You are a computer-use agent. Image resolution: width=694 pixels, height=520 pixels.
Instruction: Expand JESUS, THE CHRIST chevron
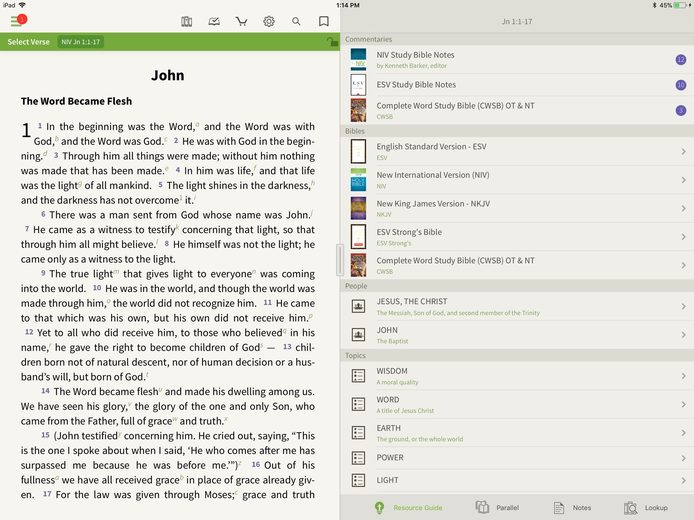pos(684,306)
